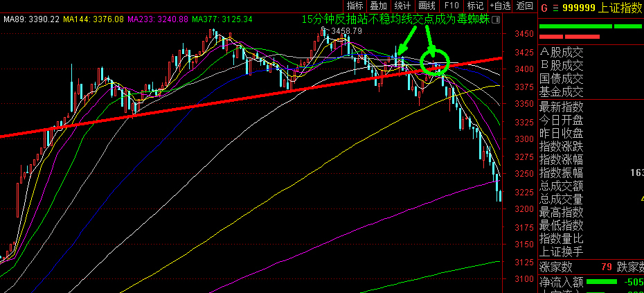Open the F10 company info

point(451,6)
